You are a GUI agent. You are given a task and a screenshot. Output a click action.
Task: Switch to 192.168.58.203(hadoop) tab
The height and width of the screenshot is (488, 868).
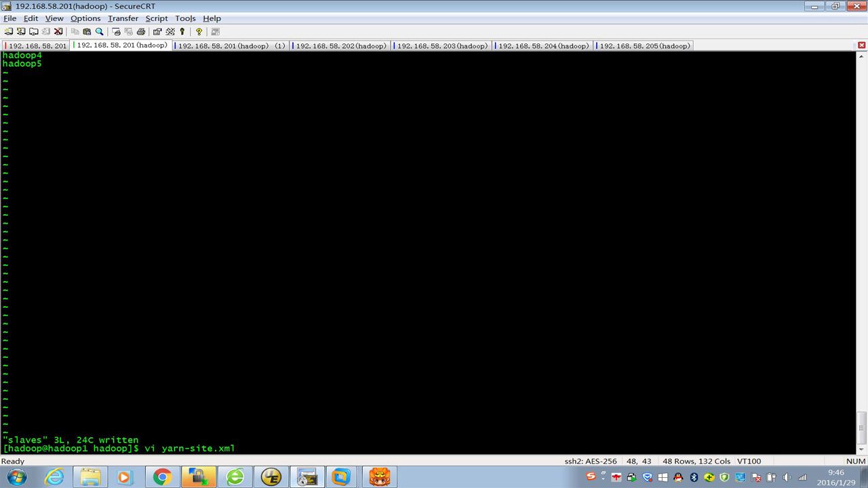[441, 46]
